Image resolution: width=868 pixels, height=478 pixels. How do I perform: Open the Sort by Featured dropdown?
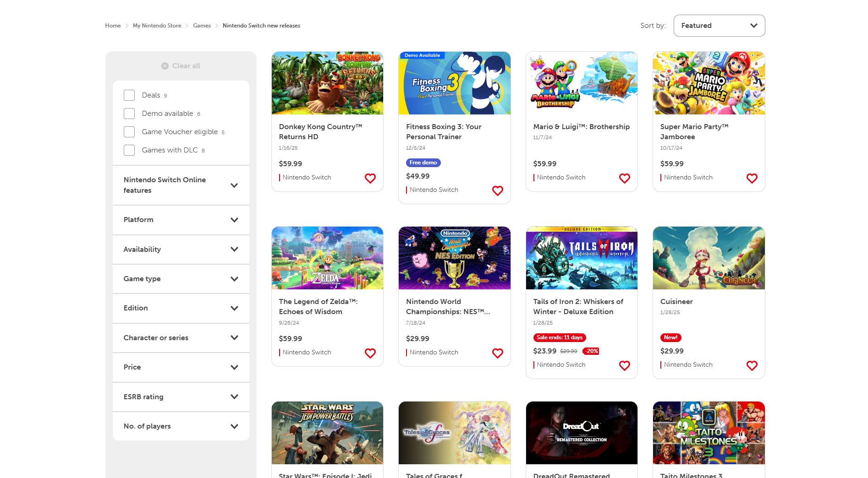719,26
